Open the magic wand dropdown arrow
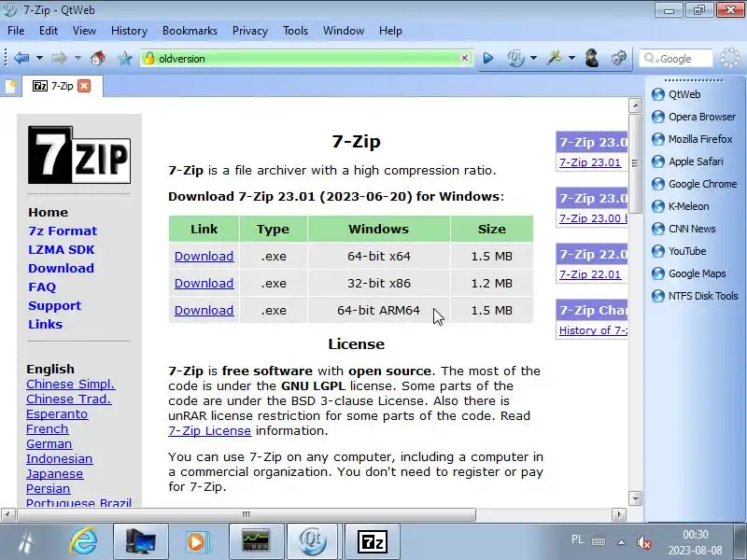 (x=571, y=58)
